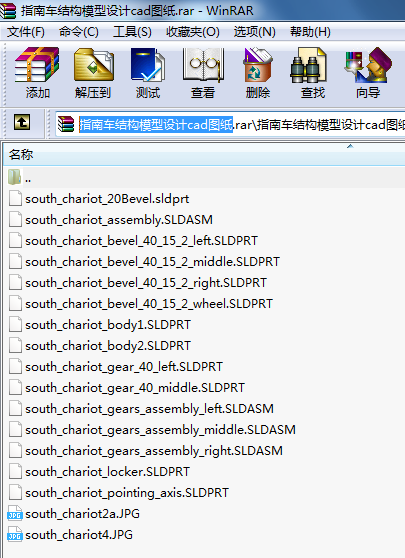405x558 pixels.
Task: Click the 查找 (Find) binoculars icon
Action: 308,65
